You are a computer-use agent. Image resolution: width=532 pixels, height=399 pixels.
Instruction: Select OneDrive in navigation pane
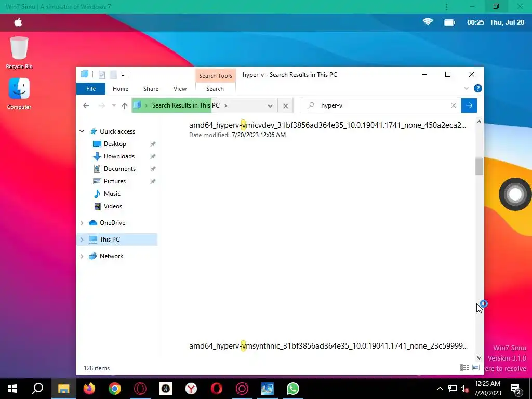(112, 223)
